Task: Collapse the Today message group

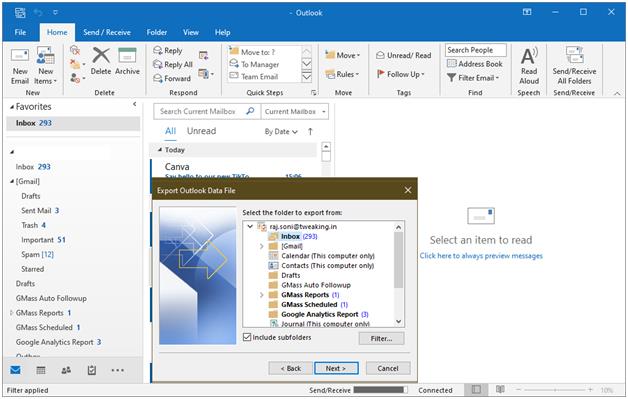Action: point(160,150)
